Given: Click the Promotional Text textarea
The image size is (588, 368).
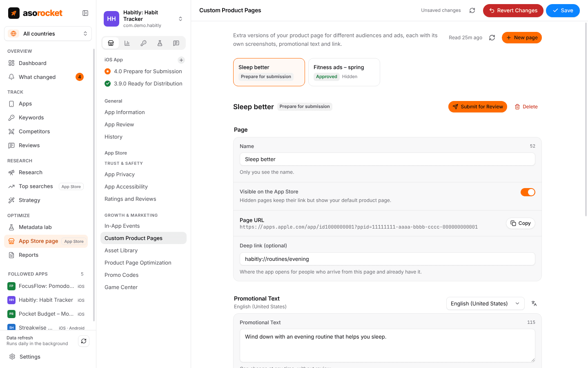Looking at the screenshot, I should [x=388, y=346].
